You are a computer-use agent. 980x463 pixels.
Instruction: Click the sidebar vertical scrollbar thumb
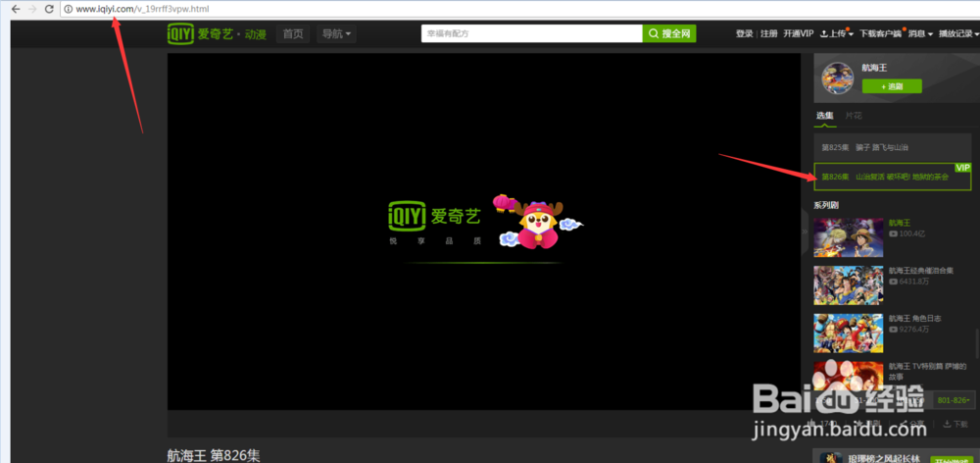[x=976, y=341]
